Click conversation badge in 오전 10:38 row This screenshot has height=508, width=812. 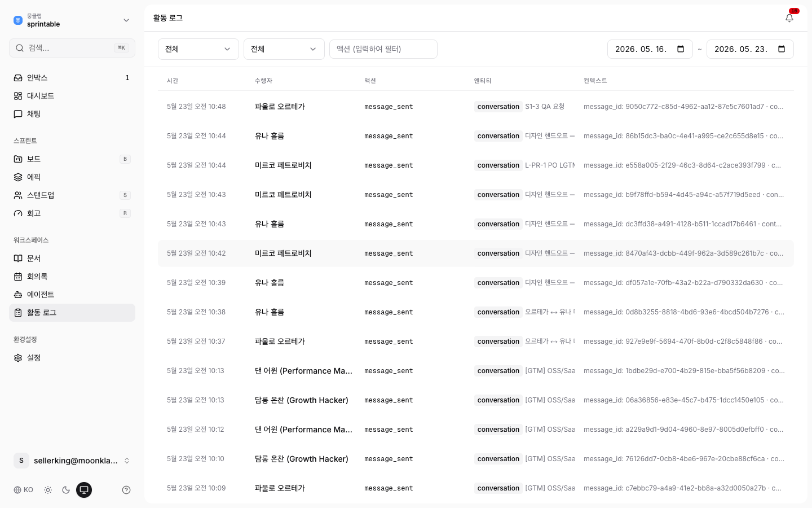pos(498,312)
